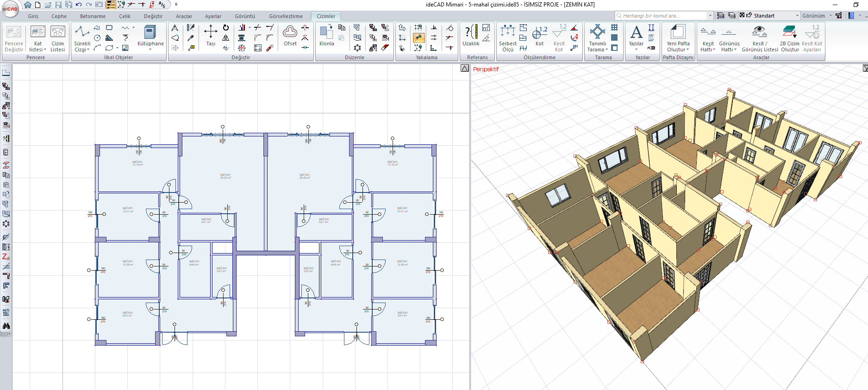This screenshot has width=868, height=390.
Task: Click the solid fill hatch icon in Tarama
Action: click(614, 37)
